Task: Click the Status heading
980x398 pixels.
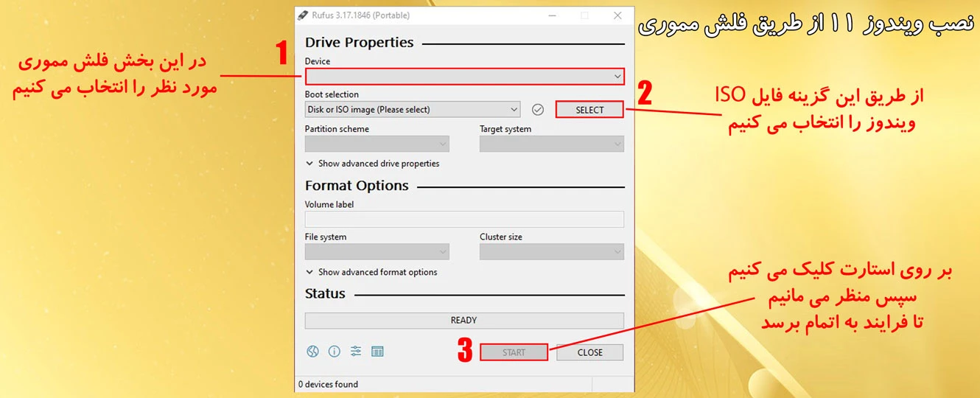Action: [325, 293]
